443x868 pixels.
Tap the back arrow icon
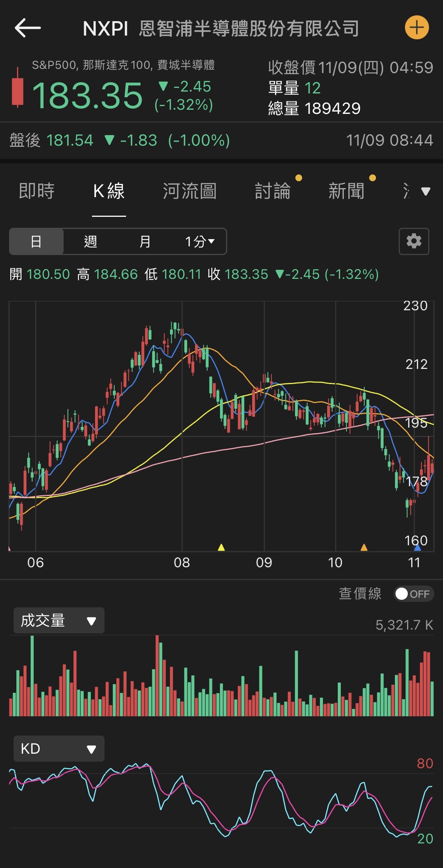pos(27,28)
